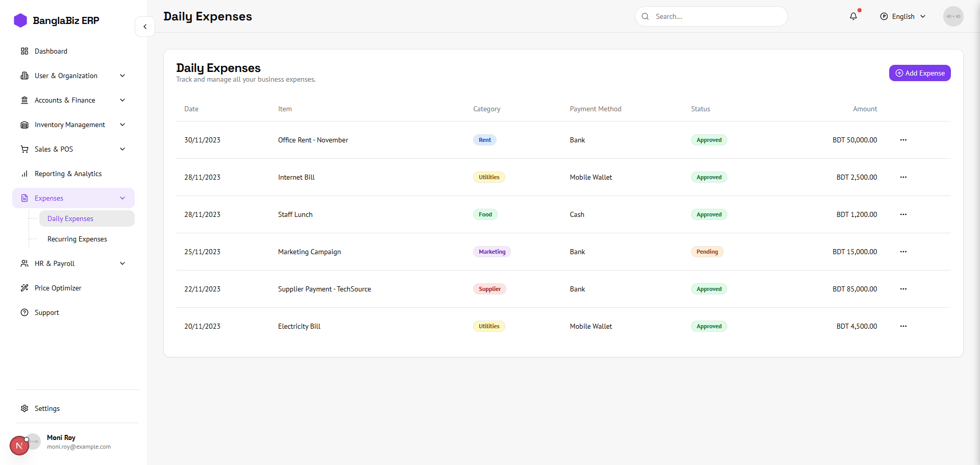Click the BanglaBiz ERP logo icon

[20, 20]
